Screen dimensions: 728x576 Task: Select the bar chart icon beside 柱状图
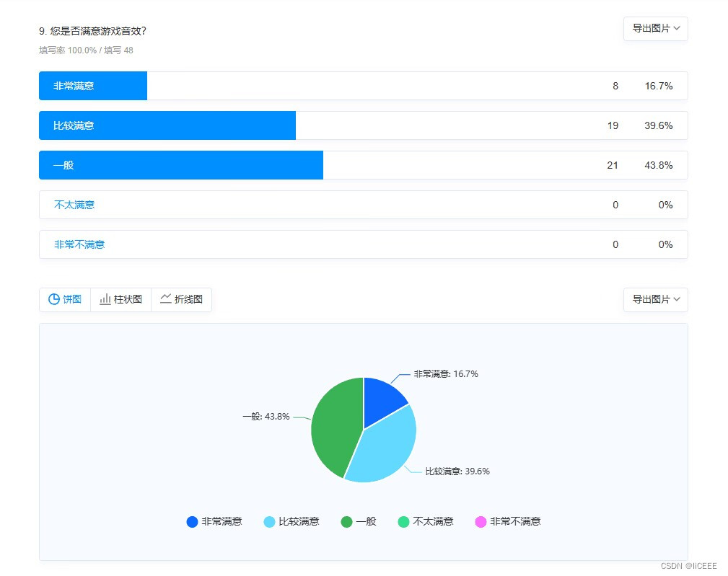(x=105, y=299)
